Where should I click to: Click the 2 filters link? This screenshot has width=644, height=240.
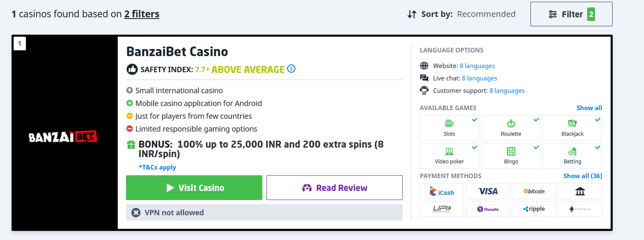tap(142, 14)
